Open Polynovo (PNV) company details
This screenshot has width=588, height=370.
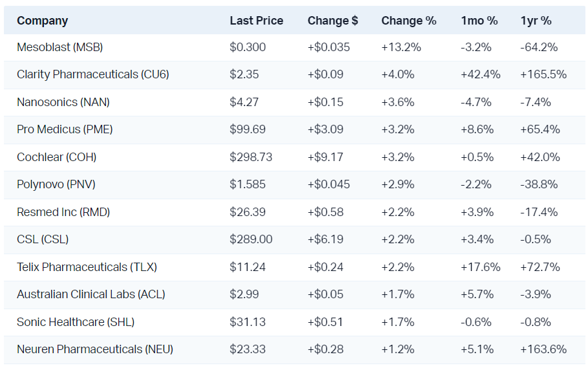(x=56, y=184)
